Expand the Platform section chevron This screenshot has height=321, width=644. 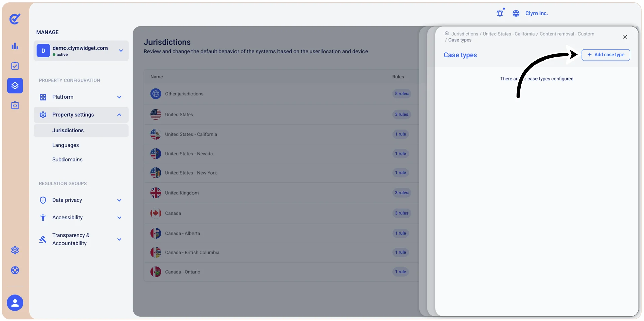[119, 97]
